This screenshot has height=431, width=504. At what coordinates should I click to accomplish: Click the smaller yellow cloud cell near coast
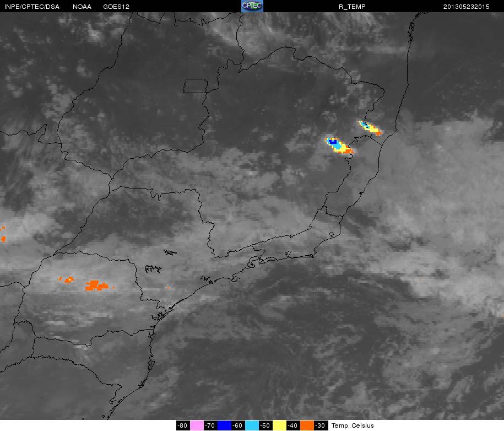(370, 128)
